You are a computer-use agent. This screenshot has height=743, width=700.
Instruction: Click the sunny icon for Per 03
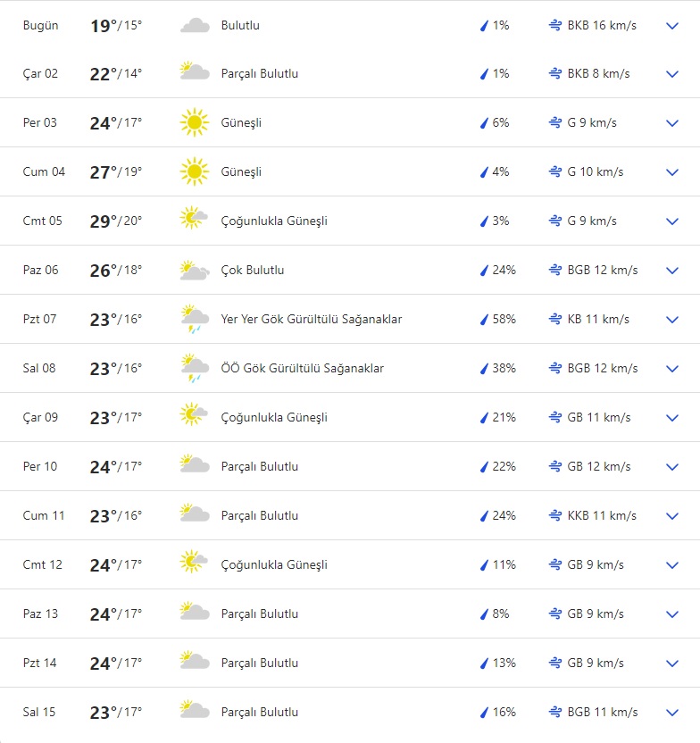194,122
